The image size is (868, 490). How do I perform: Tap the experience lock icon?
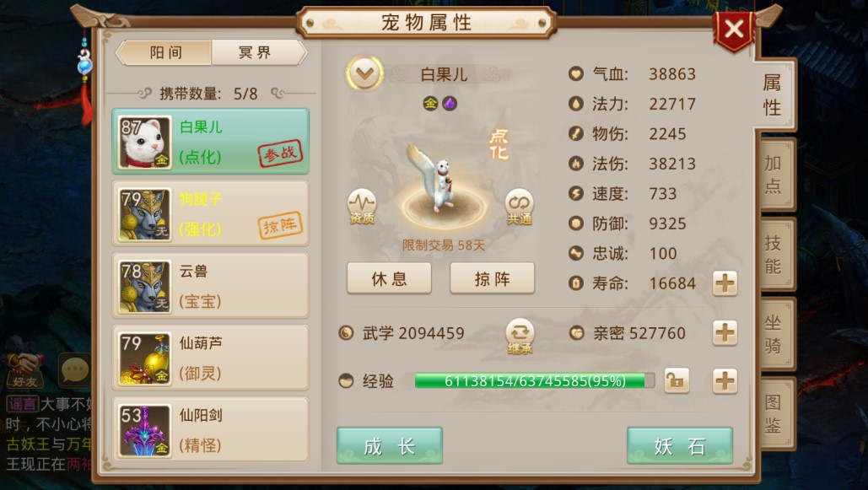click(x=677, y=381)
